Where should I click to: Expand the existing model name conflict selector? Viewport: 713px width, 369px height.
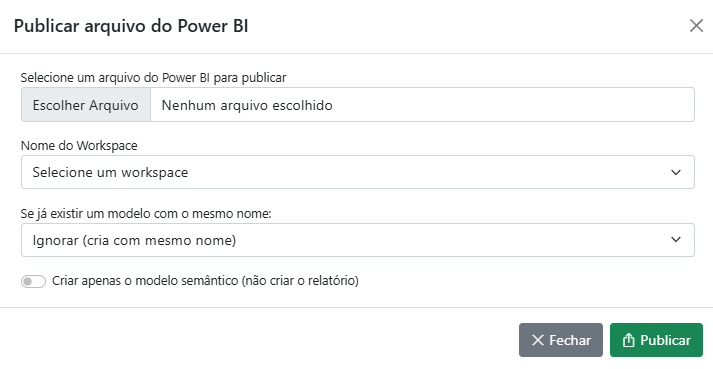point(357,240)
